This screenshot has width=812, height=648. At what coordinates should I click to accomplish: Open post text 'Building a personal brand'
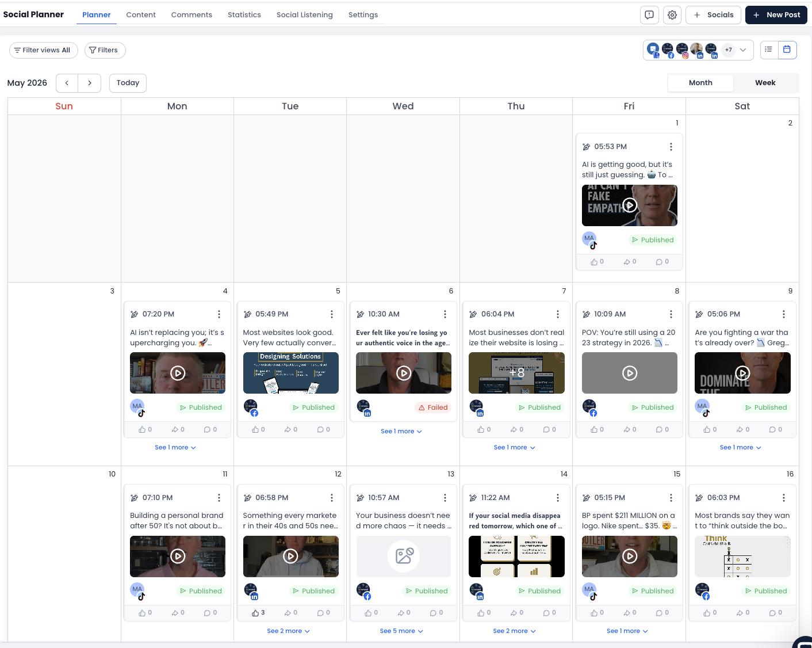tap(177, 521)
